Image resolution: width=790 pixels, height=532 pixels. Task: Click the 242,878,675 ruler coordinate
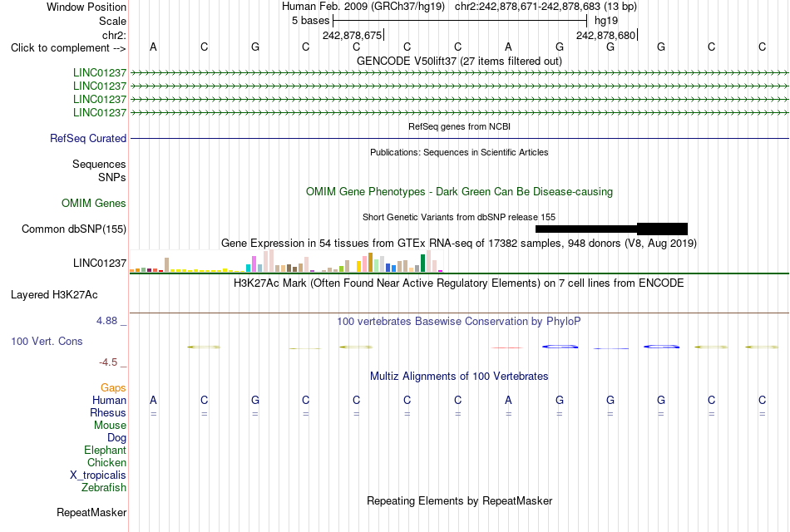point(353,35)
